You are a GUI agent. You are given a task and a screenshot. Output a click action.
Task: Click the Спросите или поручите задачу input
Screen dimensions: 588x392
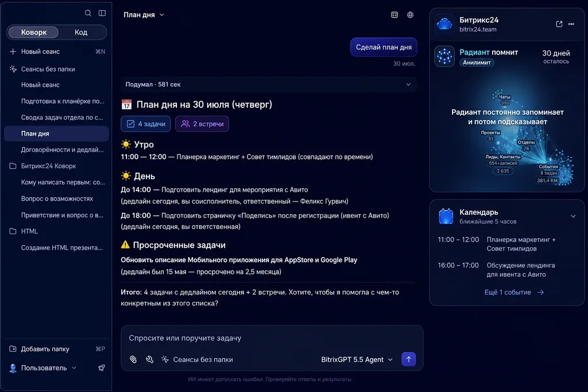coord(272,338)
